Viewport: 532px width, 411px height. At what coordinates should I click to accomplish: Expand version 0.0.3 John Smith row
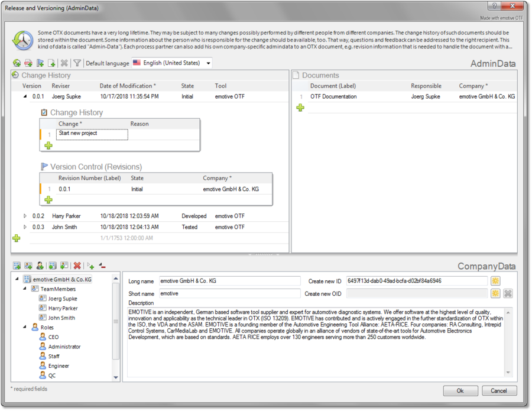pyautogui.click(x=25, y=227)
